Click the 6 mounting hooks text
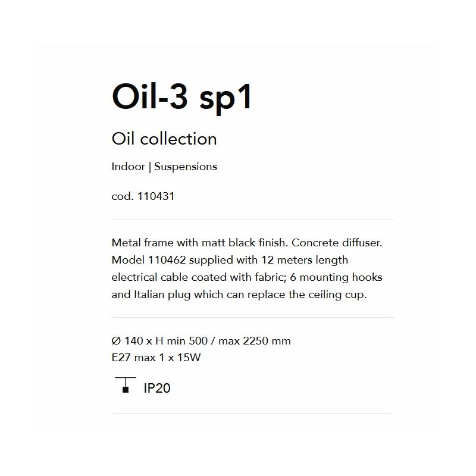Viewport: 476px width, 476px height. point(336,277)
